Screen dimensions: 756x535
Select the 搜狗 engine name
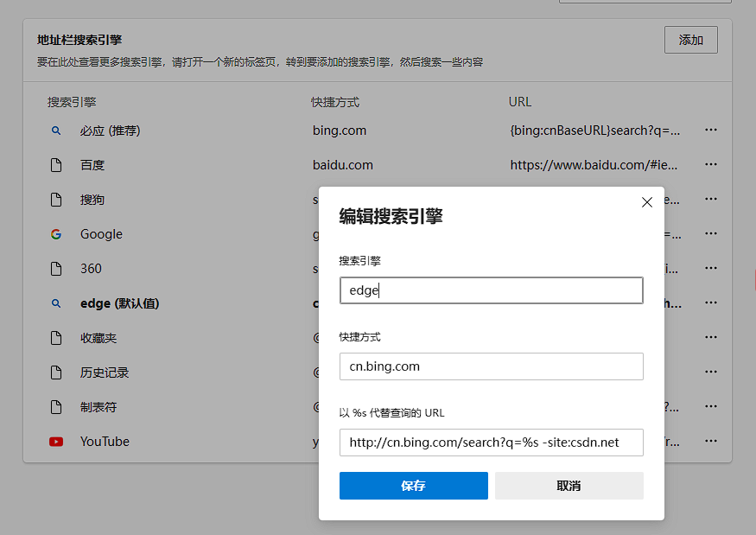click(x=92, y=200)
